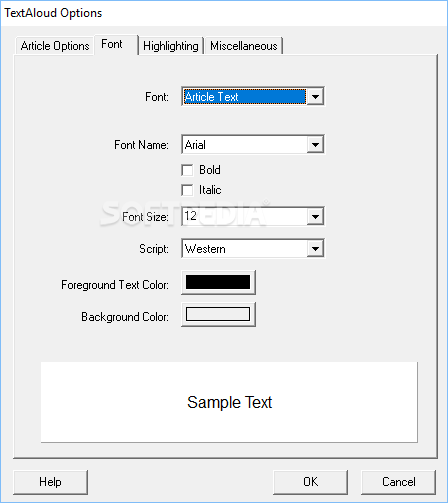Viewport: 448px width, 503px height.
Task: Click the Help button
Action: click(x=50, y=482)
